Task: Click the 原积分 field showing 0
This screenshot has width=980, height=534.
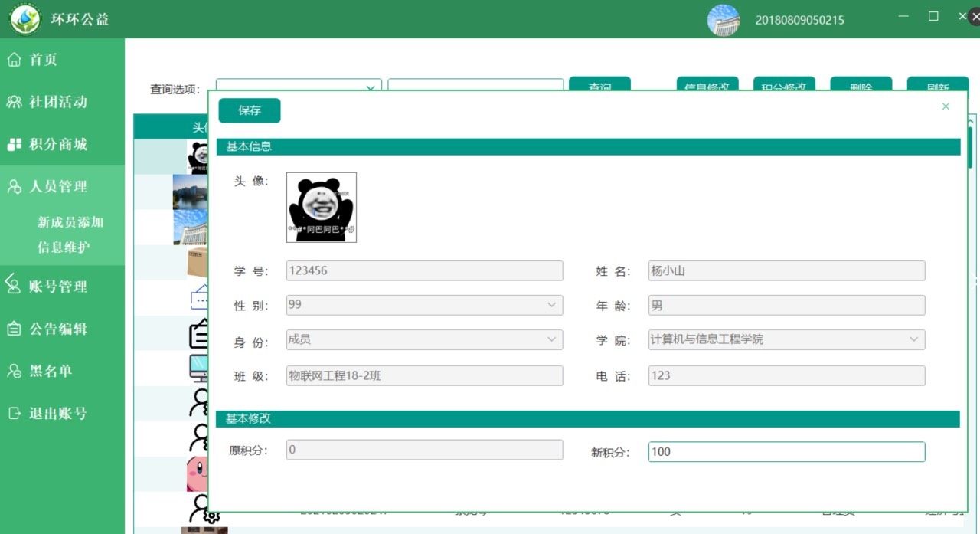Action: pyautogui.click(x=424, y=450)
